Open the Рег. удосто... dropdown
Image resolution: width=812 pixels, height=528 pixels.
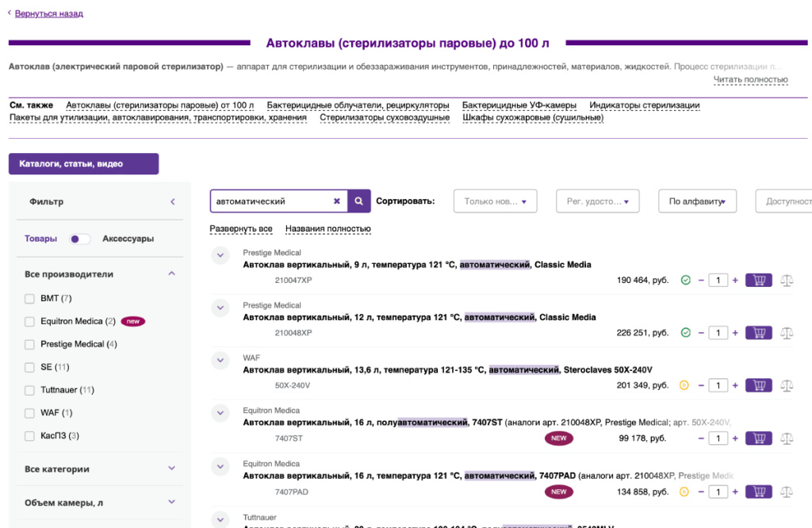(598, 201)
